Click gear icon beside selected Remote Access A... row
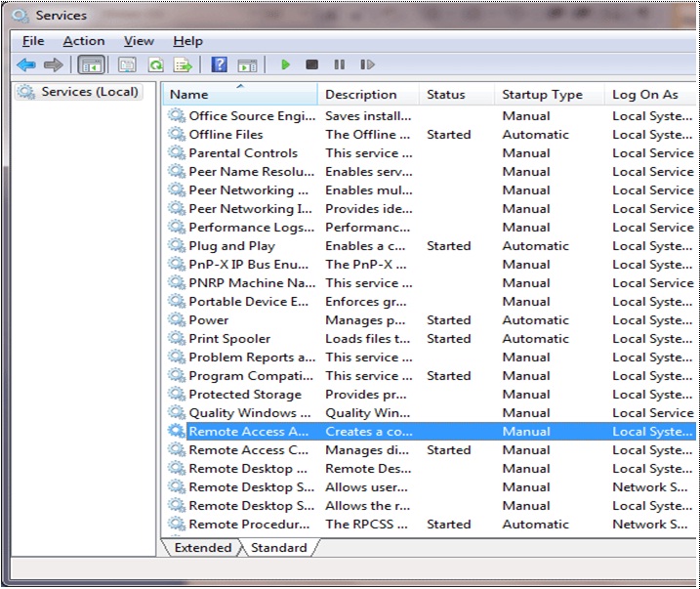 [177, 432]
